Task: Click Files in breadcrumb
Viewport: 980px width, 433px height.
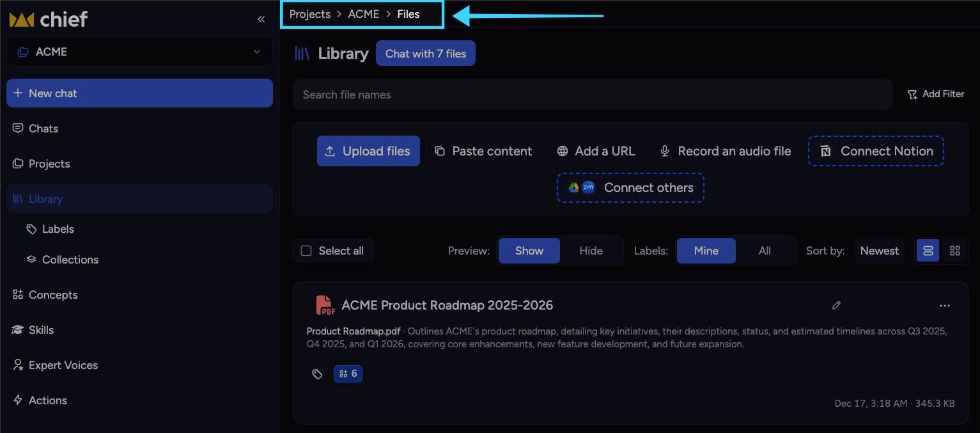Action: [x=408, y=14]
